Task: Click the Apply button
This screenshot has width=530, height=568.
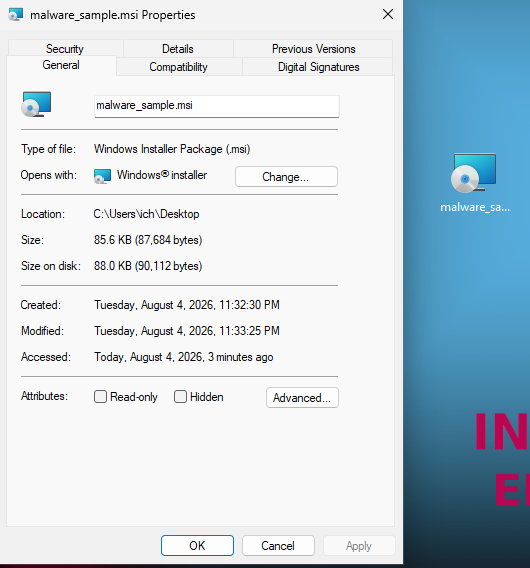Action: [x=359, y=546]
